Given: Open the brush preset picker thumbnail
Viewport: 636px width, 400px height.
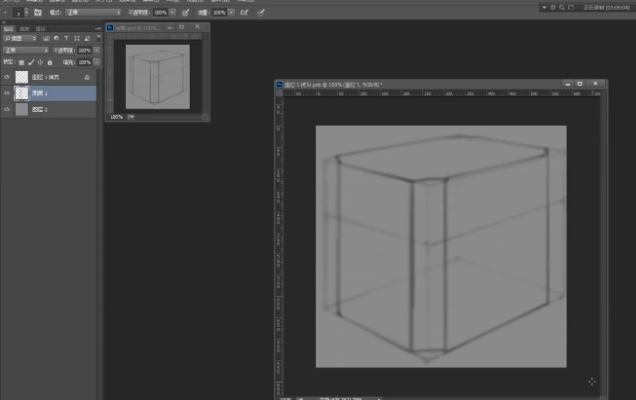Looking at the screenshot, I should tap(18, 13).
